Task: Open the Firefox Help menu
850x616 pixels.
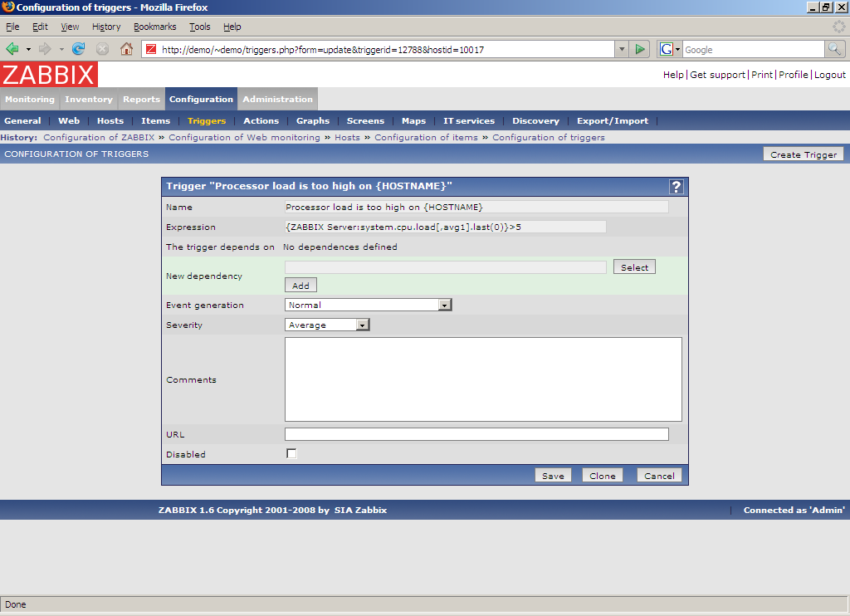Action: (x=232, y=27)
